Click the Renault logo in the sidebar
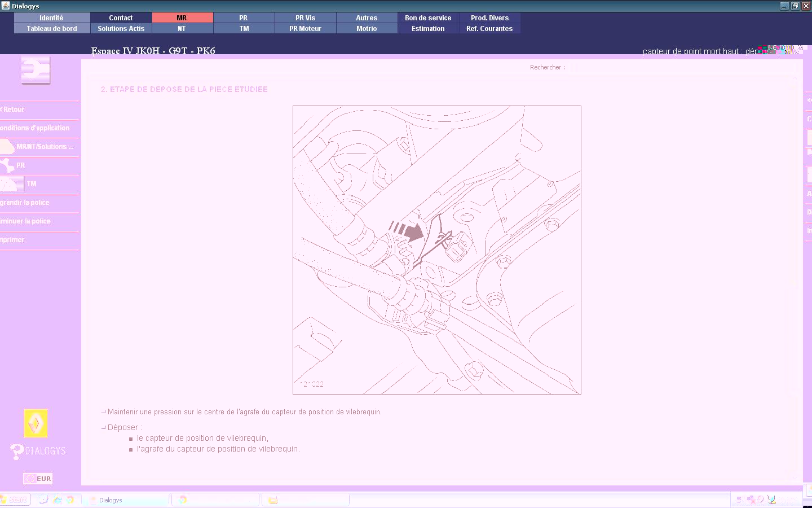Image resolution: width=812 pixels, height=508 pixels. click(x=36, y=423)
